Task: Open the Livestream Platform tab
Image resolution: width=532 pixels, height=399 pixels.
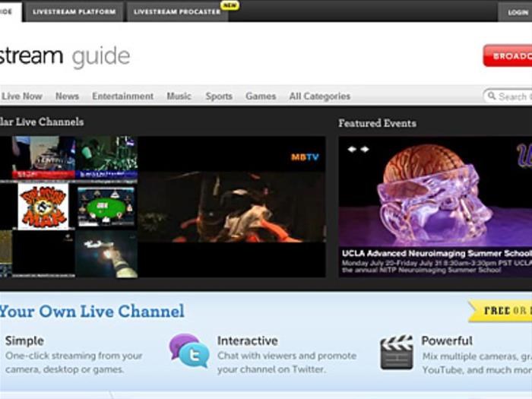Action: click(74, 11)
